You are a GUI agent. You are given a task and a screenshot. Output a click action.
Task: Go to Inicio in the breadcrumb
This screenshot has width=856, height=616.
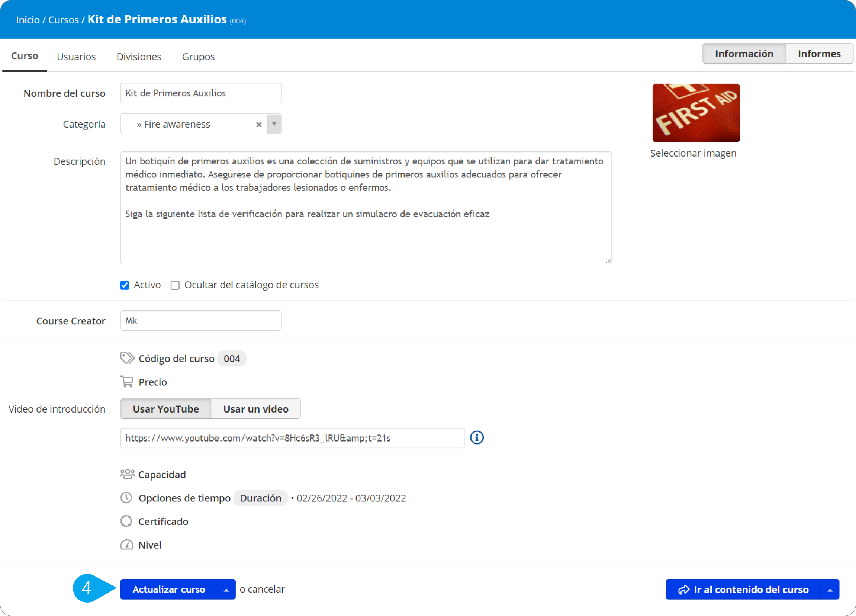[28, 20]
